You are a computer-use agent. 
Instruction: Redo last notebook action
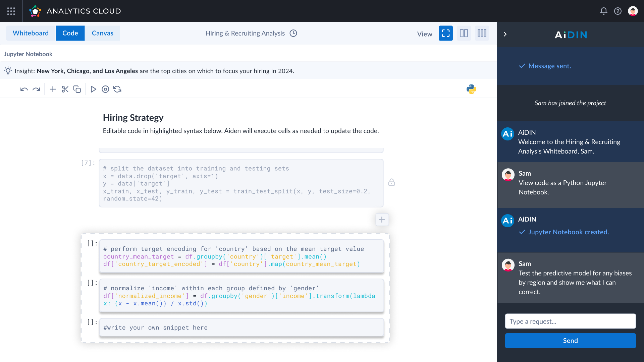point(36,89)
